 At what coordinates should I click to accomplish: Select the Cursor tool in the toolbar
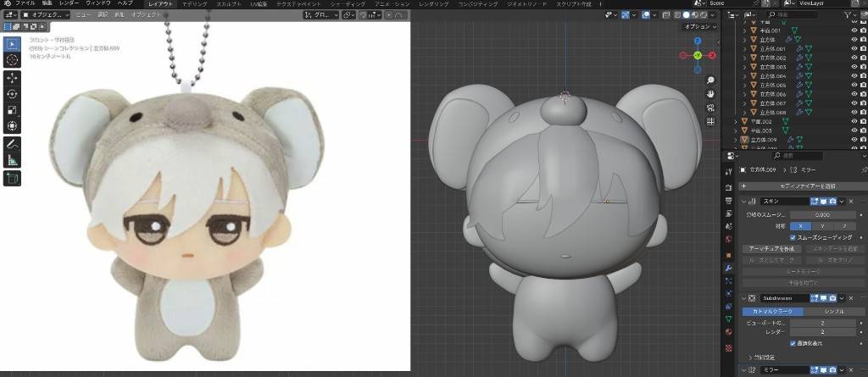13,60
